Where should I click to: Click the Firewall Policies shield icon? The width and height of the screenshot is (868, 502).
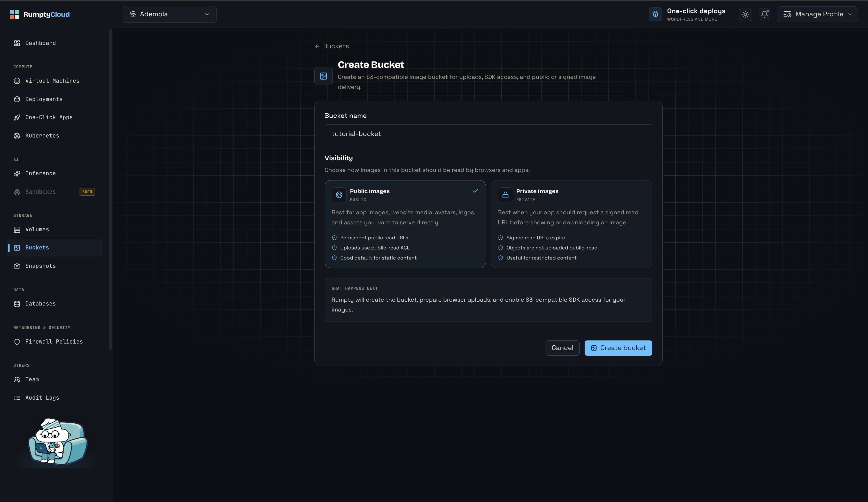(x=17, y=342)
